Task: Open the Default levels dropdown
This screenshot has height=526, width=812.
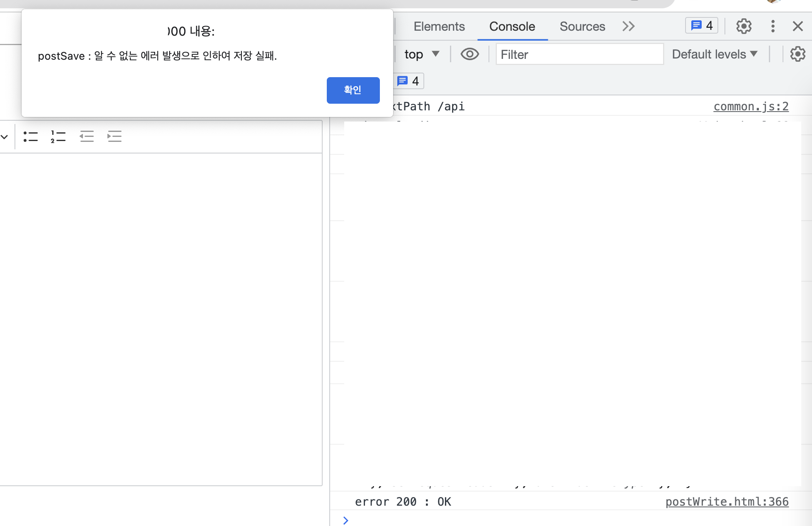Action: (x=715, y=54)
